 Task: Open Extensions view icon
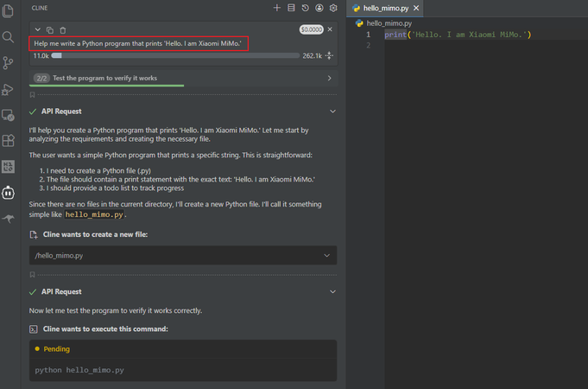[x=8, y=140]
